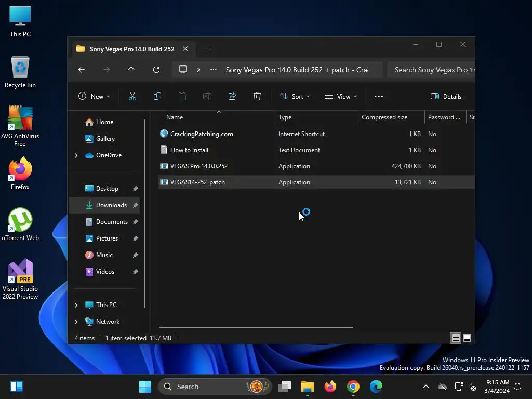Viewport: 532px width, 399px height.
Task: Show hidden path with address bar ellipsis
Action: (214, 69)
